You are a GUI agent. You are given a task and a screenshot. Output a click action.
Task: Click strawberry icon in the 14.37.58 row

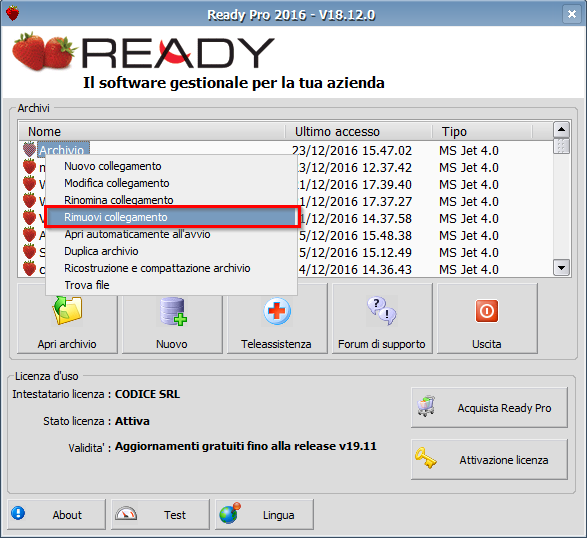29,218
